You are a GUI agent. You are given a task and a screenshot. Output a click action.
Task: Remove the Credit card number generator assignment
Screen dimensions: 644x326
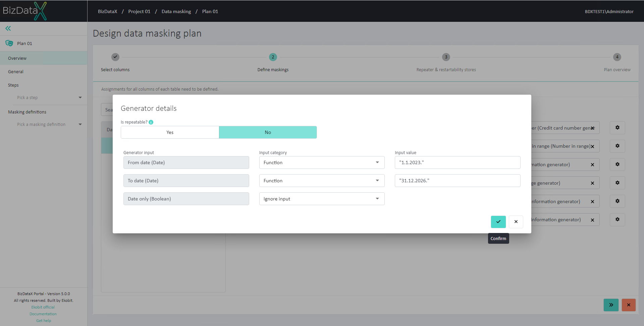[x=593, y=128]
